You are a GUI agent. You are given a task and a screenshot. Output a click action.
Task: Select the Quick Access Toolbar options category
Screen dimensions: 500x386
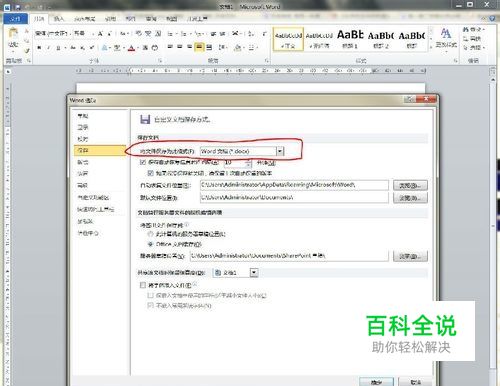coord(96,209)
